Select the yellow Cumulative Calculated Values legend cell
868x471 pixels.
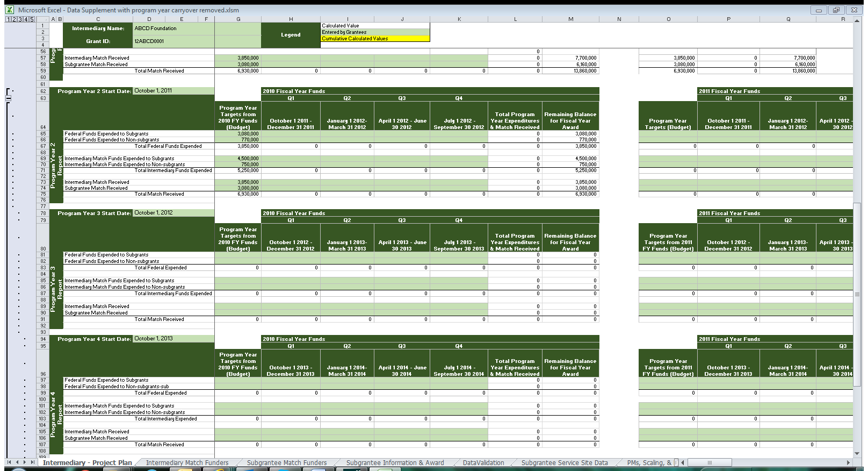375,39
